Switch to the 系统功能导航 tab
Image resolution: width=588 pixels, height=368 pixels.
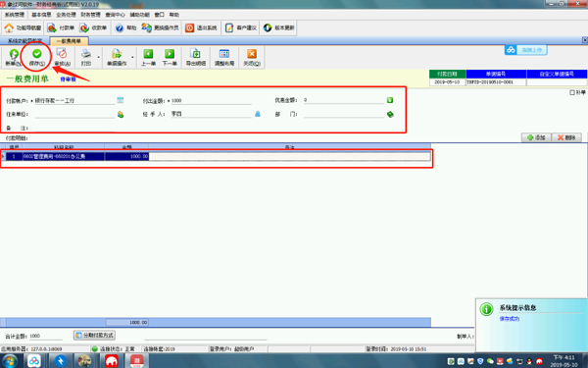point(24,41)
